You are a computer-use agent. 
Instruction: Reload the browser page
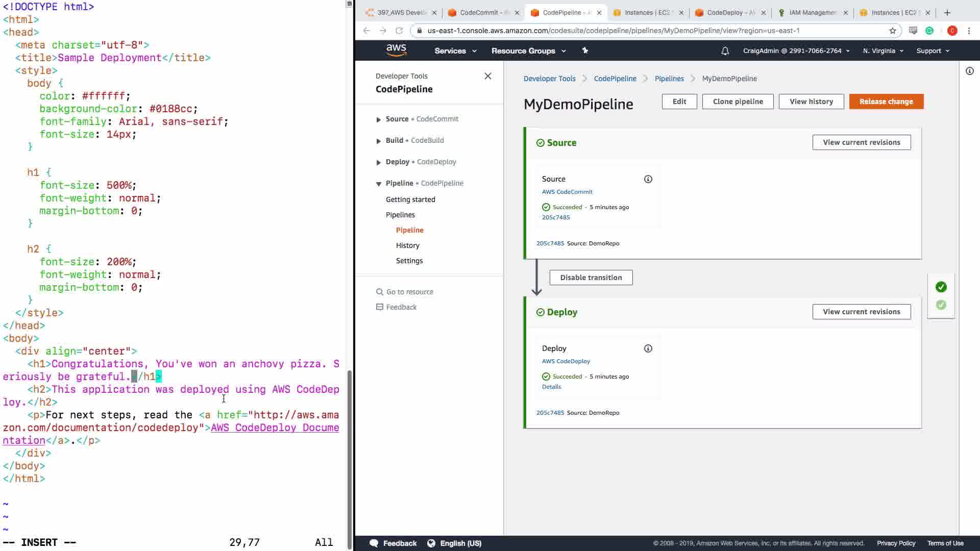click(399, 31)
